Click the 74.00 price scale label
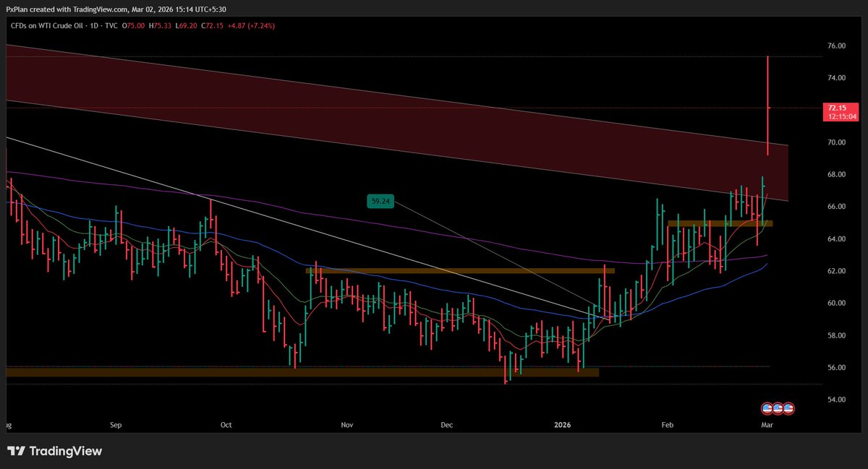The image size is (868, 469). coord(836,77)
